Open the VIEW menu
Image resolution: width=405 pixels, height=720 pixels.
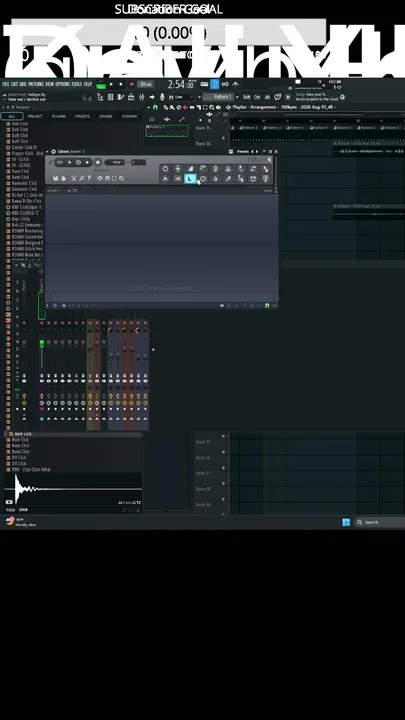tap(50, 84)
